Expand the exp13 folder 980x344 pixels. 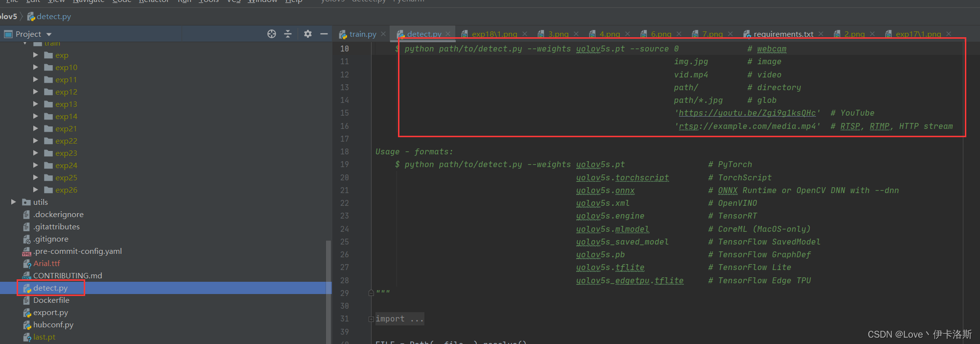(35, 104)
